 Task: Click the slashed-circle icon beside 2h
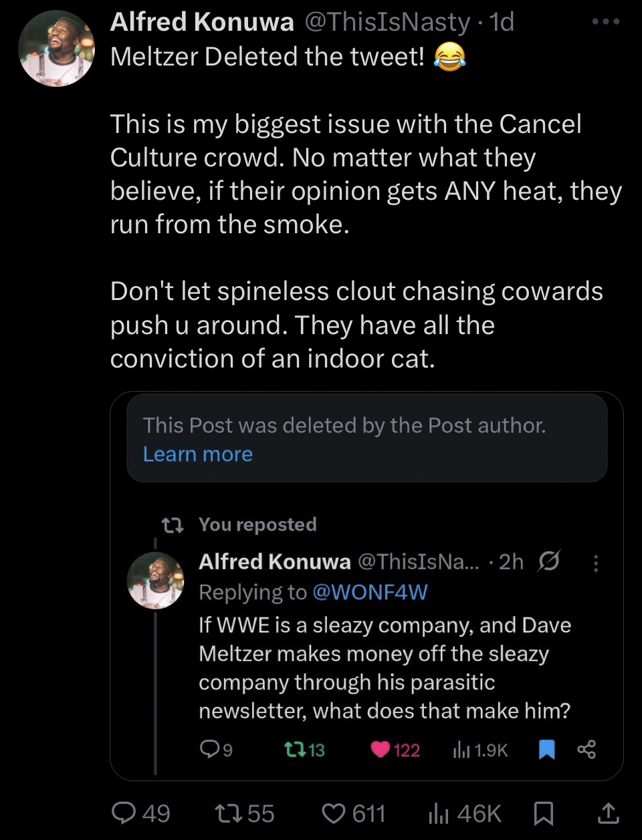coord(548,561)
